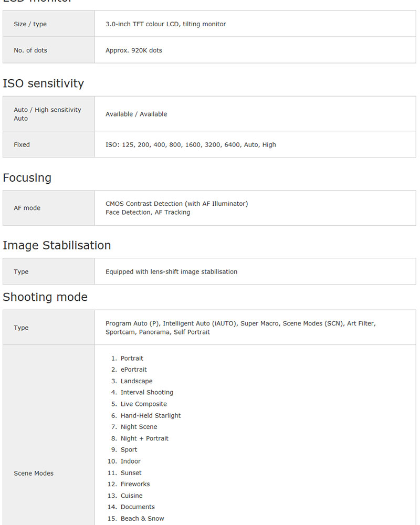Click the Fixed ISO values list text
The height and width of the screenshot is (525, 420).
click(x=191, y=144)
